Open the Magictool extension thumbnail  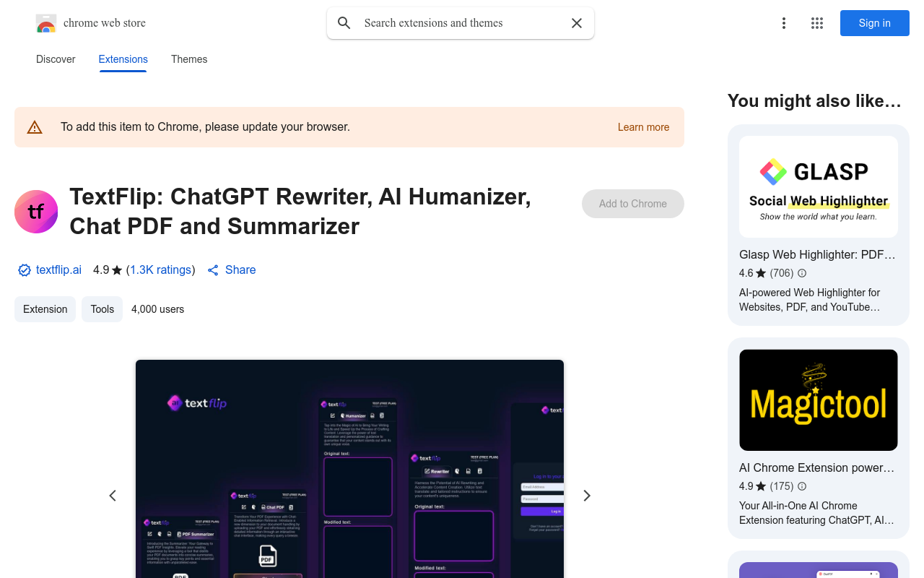click(x=819, y=400)
